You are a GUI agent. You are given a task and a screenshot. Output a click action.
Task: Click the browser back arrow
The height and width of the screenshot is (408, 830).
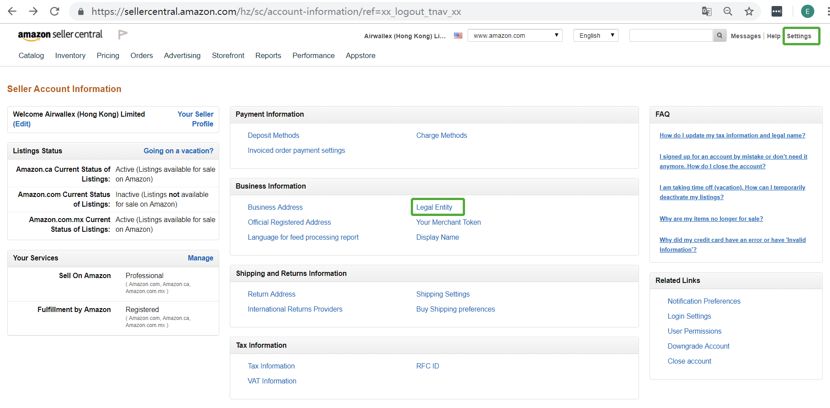12,11
